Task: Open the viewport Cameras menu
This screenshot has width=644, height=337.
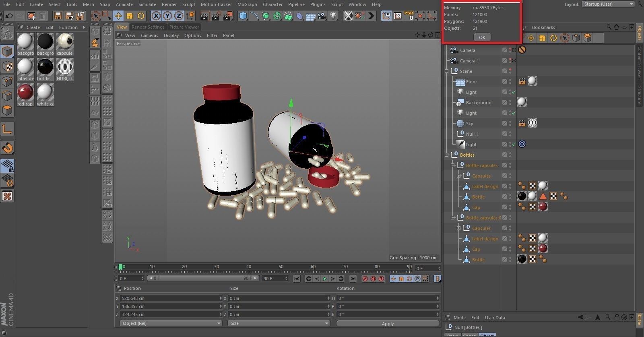Action: [x=149, y=35]
